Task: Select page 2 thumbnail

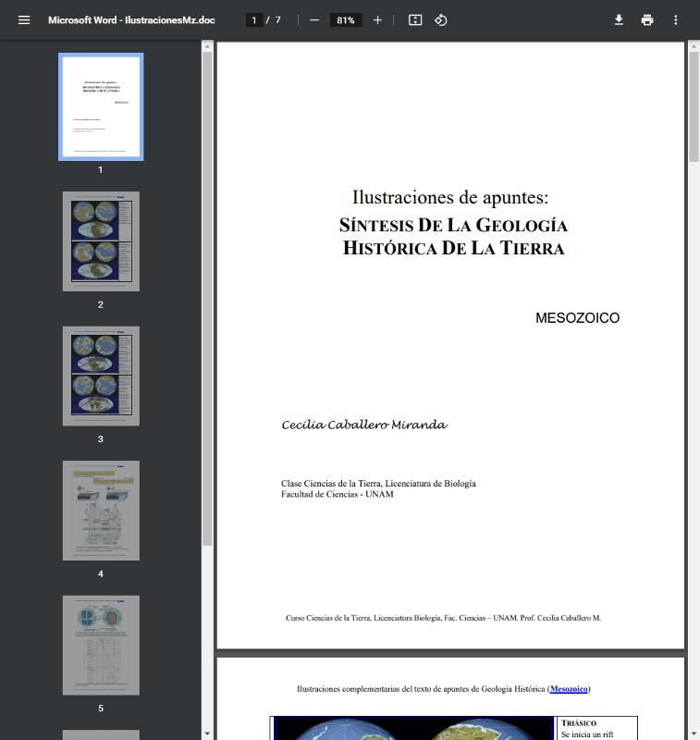Action: [101, 241]
